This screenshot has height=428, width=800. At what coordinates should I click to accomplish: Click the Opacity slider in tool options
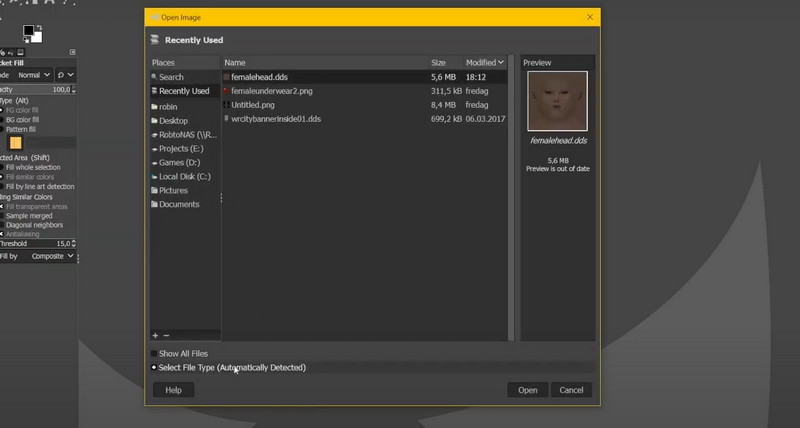pos(36,89)
